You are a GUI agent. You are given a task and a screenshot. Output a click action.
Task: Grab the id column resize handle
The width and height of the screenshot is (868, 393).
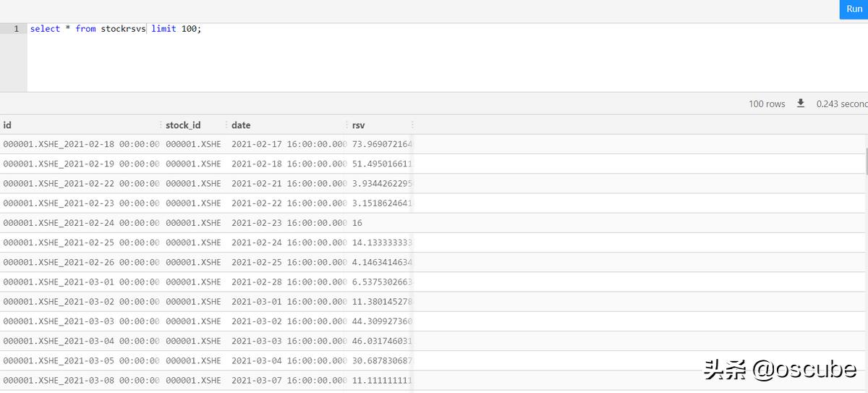[x=161, y=125]
